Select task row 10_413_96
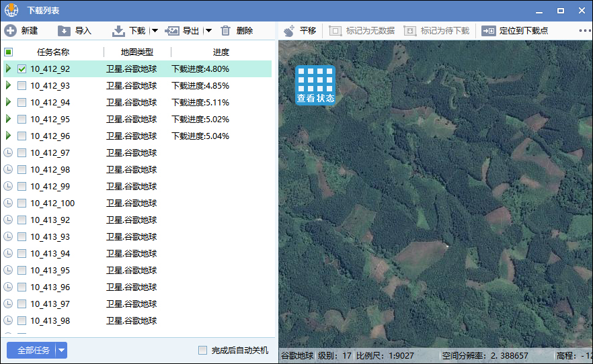The width and height of the screenshot is (593, 364). [50, 287]
